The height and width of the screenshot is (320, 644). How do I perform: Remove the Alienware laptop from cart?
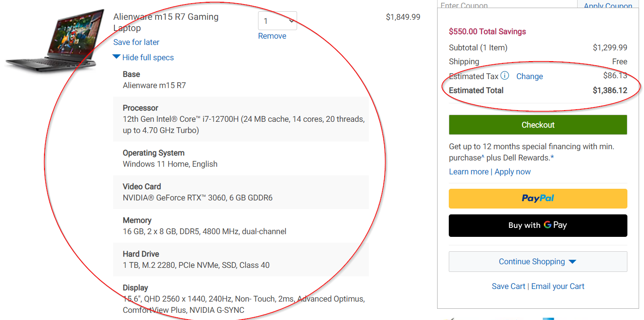272,36
